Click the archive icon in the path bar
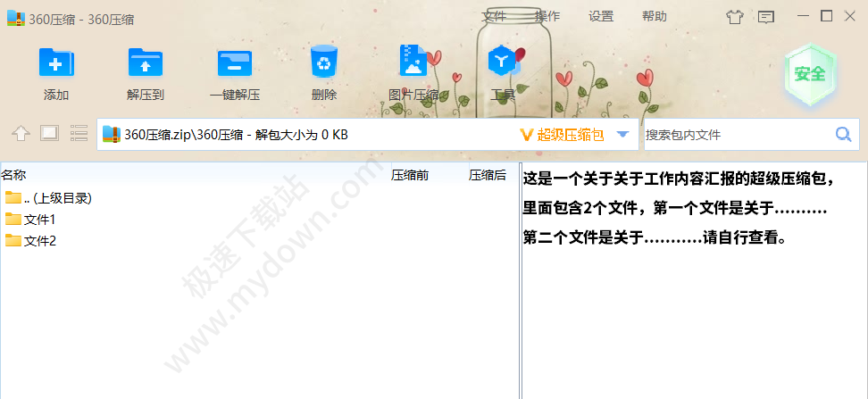Image resolution: width=868 pixels, height=399 pixels. (x=112, y=134)
